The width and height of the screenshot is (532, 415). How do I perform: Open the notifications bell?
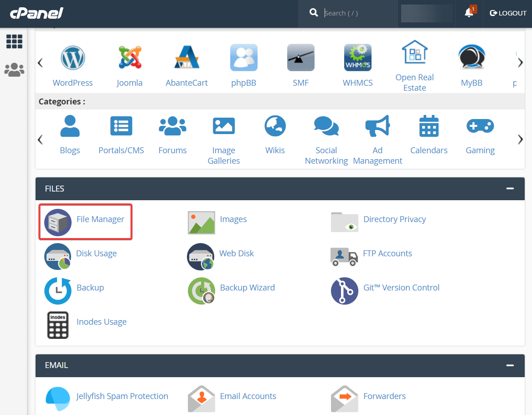pos(470,13)
